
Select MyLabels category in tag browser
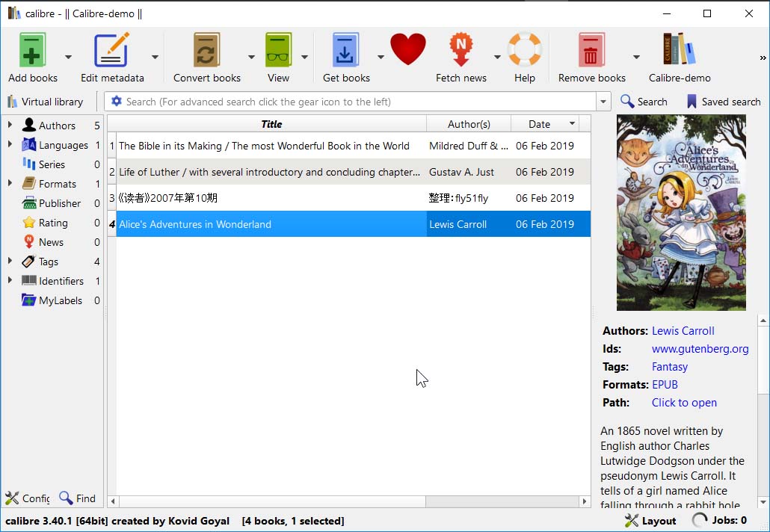61,300
